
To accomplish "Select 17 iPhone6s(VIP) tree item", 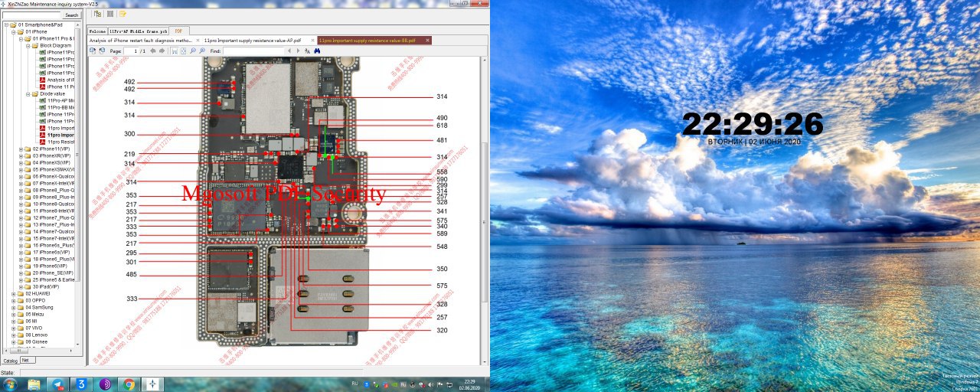I will click(51, 252).
